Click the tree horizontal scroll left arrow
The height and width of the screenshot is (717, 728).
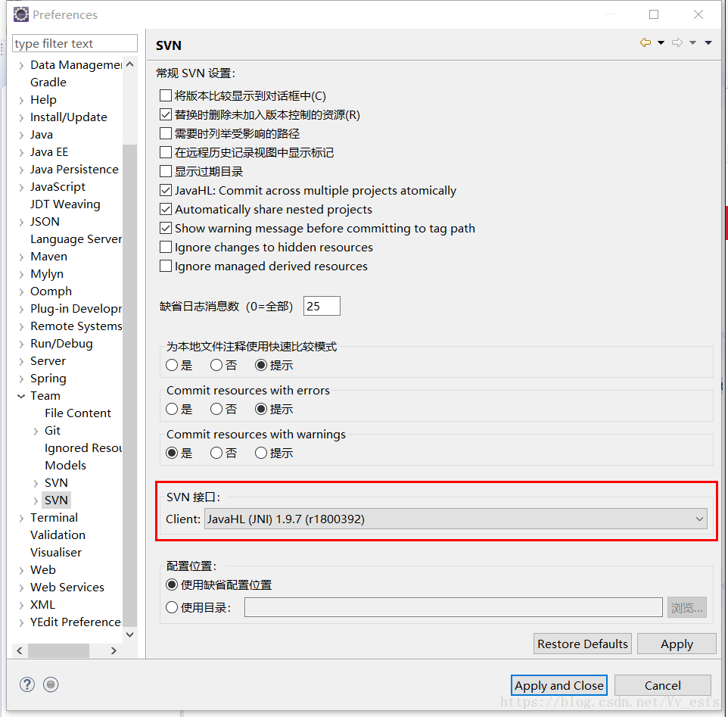[x=20, y=650]
